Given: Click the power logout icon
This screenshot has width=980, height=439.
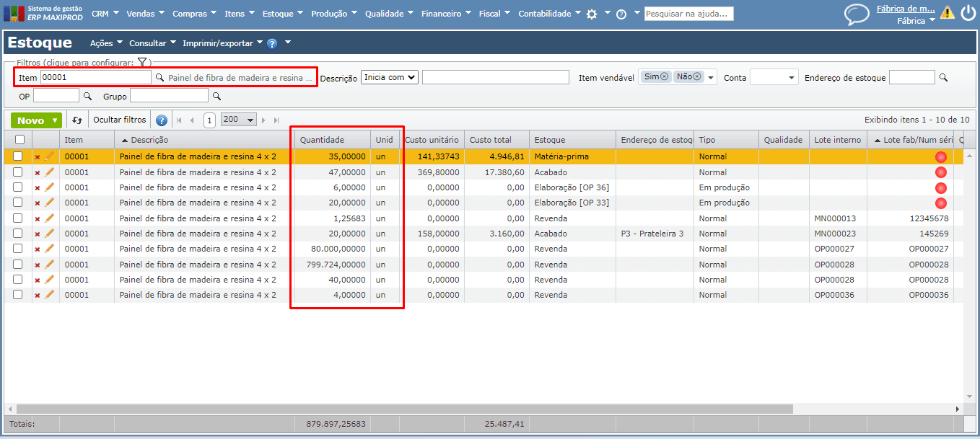Looking at the screenshot, I should tap(968, 12).
